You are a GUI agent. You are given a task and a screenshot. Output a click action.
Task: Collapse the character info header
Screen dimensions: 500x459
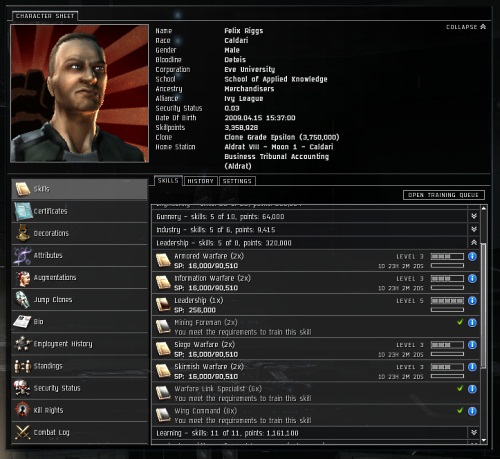[466, 27]
